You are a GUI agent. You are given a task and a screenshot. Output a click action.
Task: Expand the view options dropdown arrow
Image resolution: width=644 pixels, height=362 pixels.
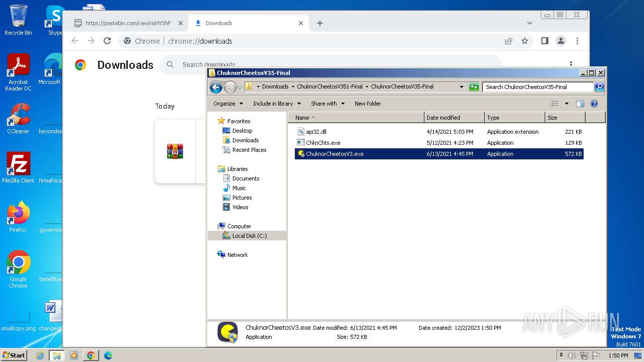567,104
